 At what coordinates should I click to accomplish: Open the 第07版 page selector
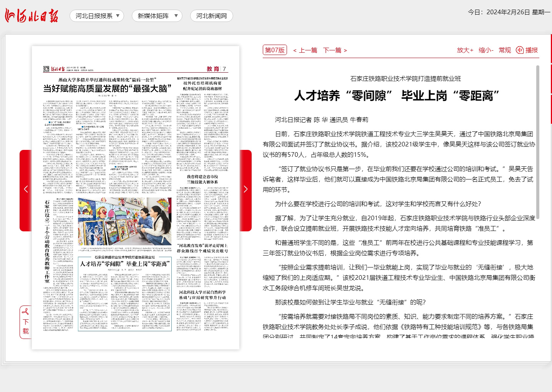(275, 50)
